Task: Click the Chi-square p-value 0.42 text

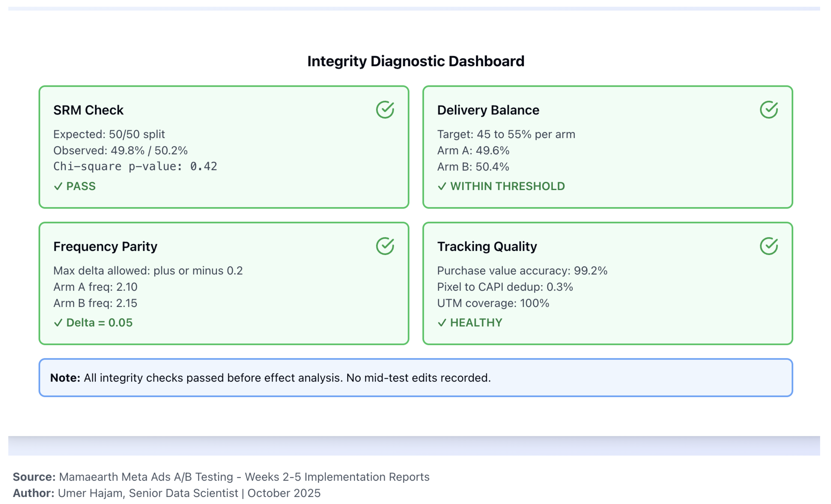Action: coord(135,166)
